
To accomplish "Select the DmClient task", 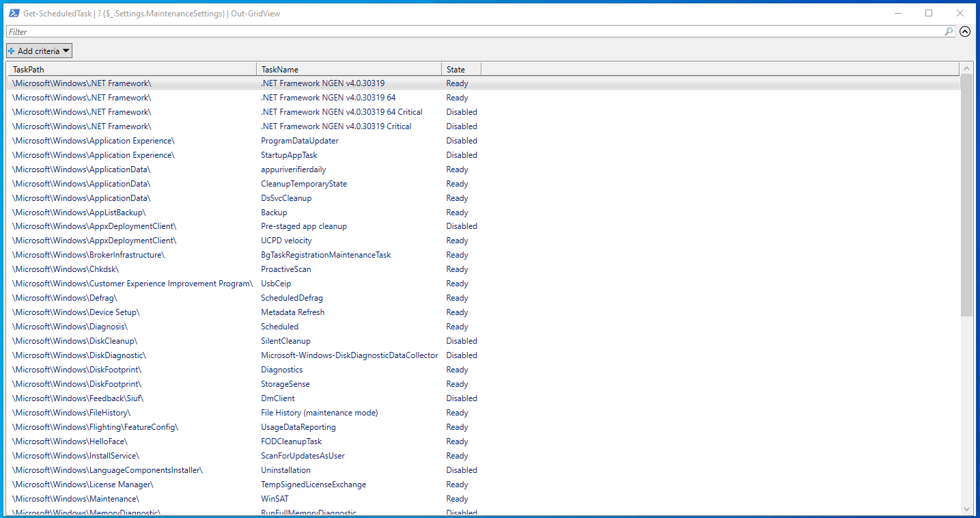I will (277, 398).
